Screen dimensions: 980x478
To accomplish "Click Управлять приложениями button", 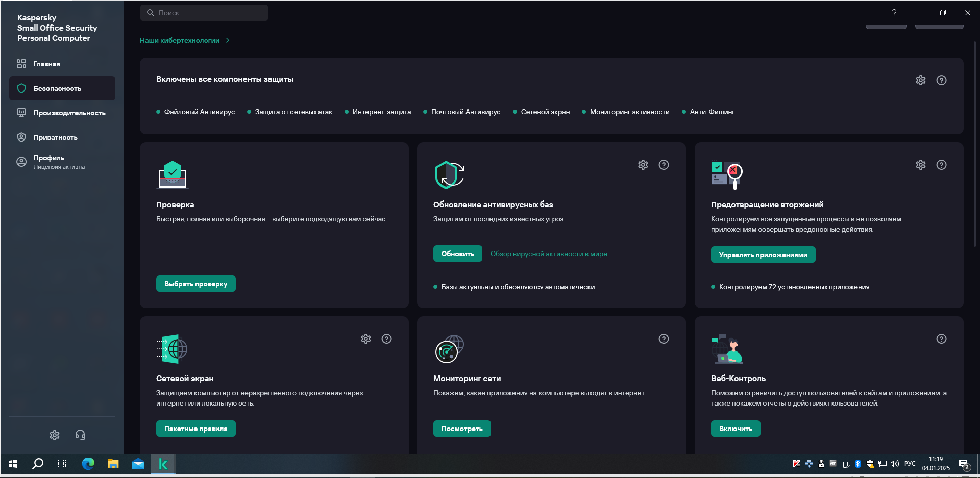I will pos(763,255).
